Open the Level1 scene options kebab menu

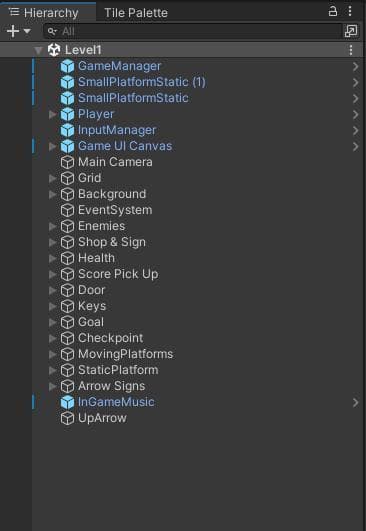coord(351,50)
